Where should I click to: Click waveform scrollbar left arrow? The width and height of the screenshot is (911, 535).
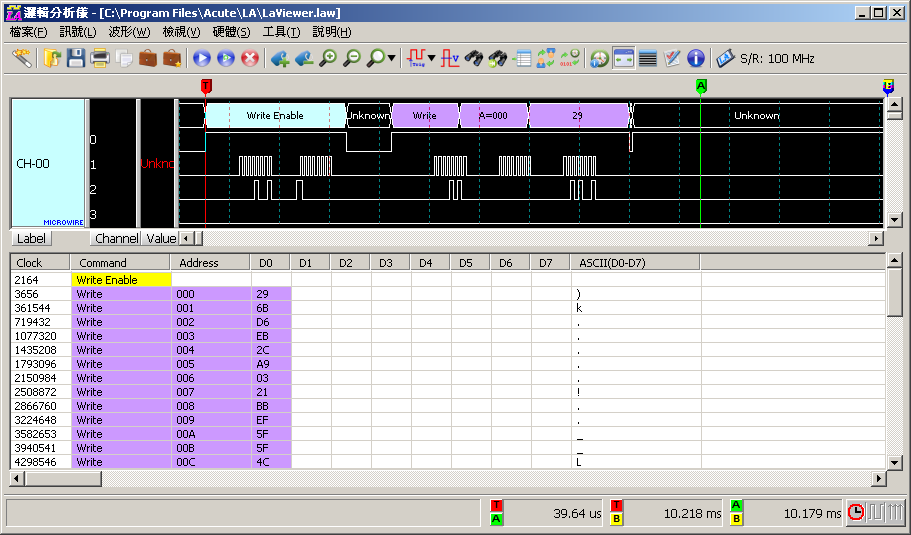point(186,238)
